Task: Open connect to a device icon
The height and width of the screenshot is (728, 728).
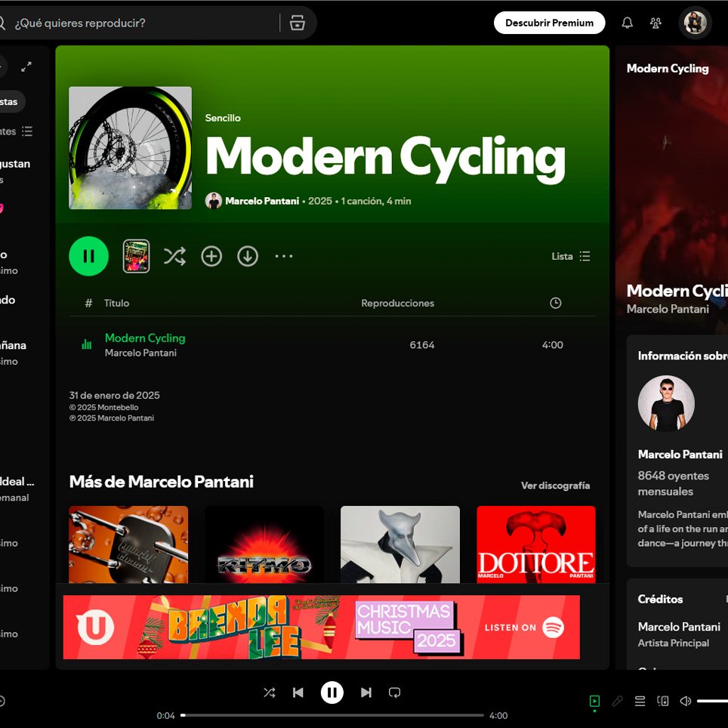Action: point(662,701)
